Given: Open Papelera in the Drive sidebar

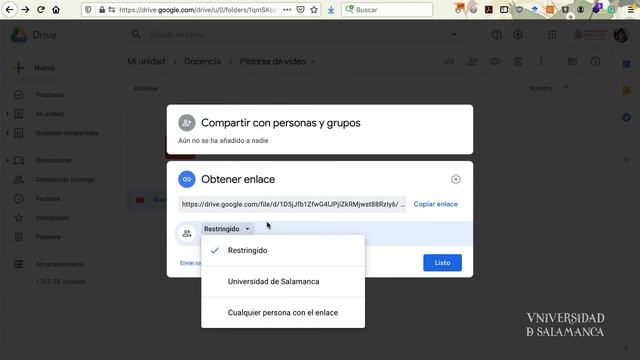Looking at the screenshot, I should 48,237.
